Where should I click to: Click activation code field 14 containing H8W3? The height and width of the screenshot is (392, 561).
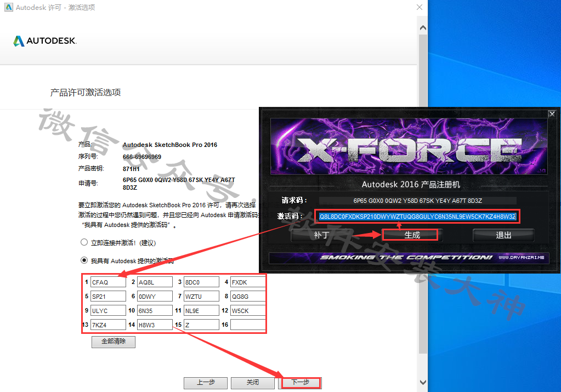(x=155, y=325)
